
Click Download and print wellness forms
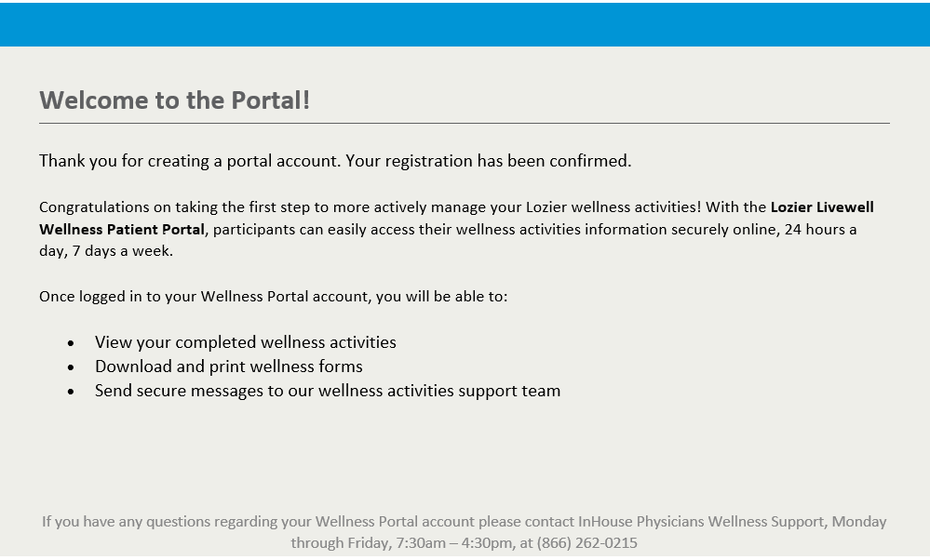(x=229, y=367)
